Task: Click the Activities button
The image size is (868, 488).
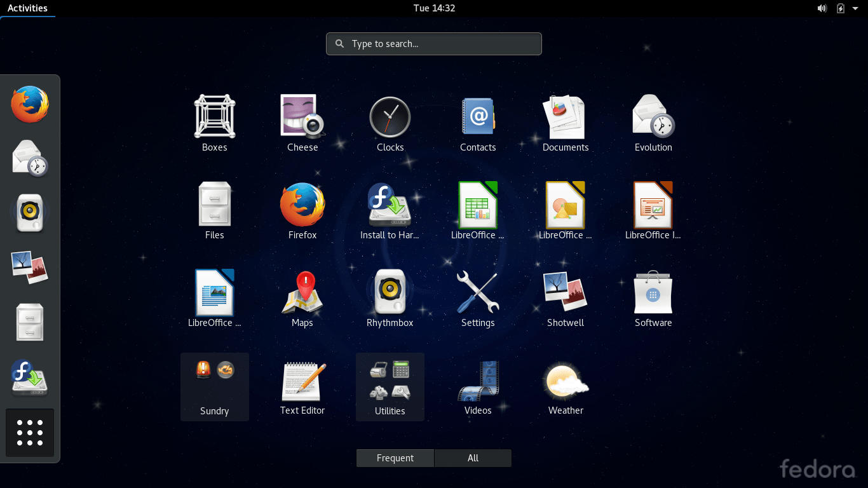Action: [x=27, y=8]
